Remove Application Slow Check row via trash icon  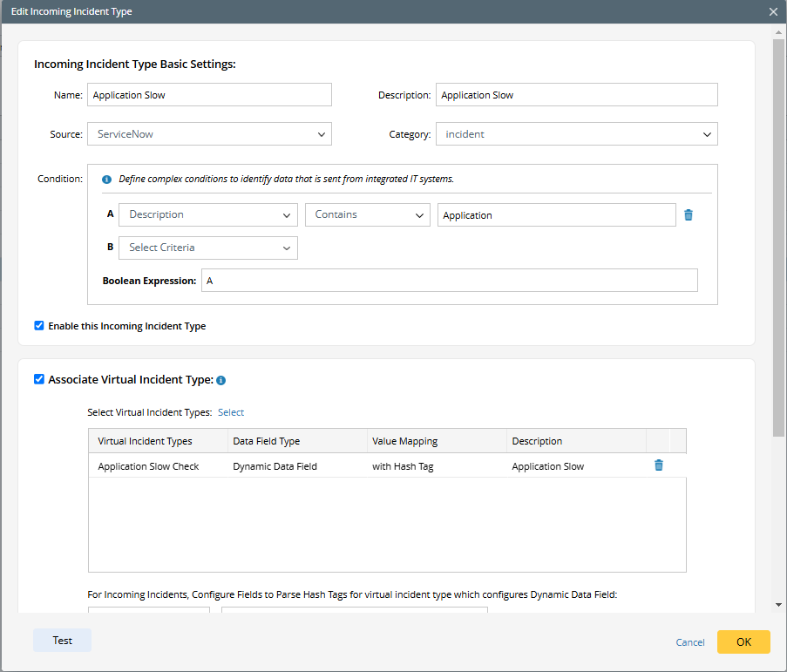coord(659,465)
